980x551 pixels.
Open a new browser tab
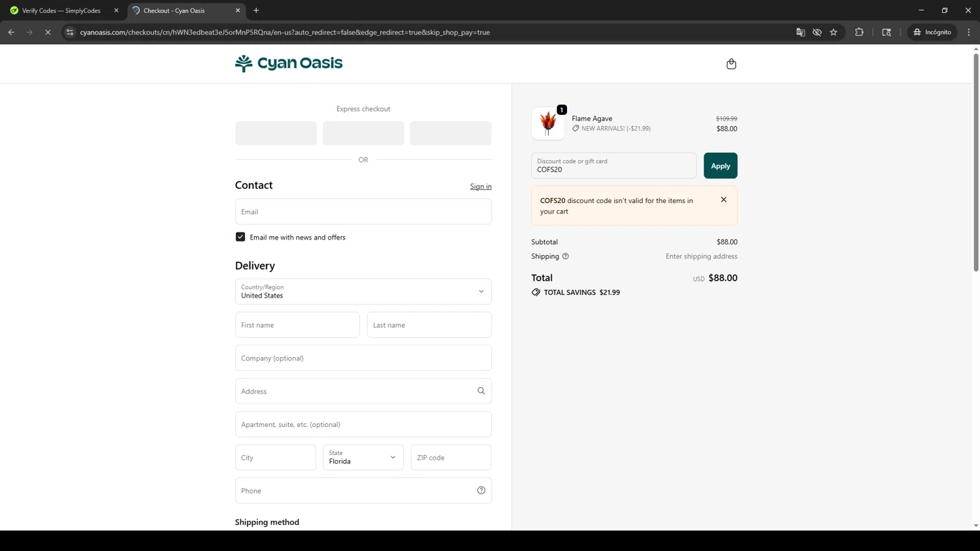(x=256, y=10)
